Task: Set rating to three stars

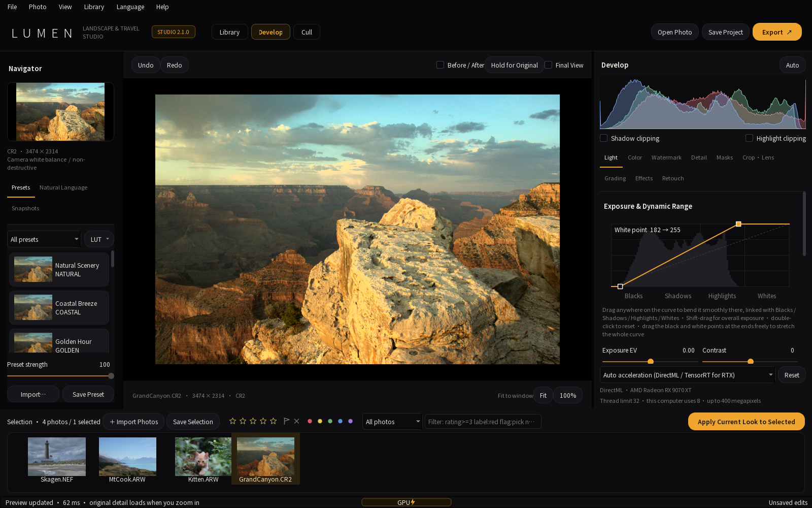Action: (253, 421)
